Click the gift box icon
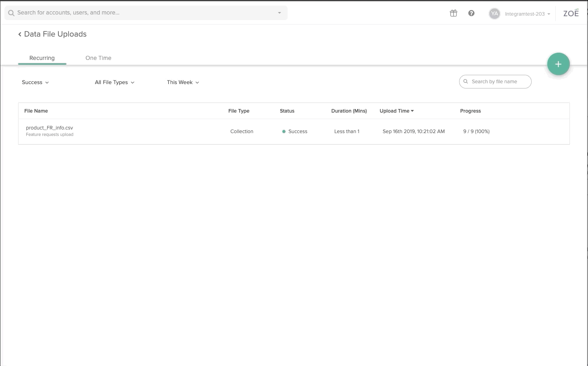 (x=453, y=13)
